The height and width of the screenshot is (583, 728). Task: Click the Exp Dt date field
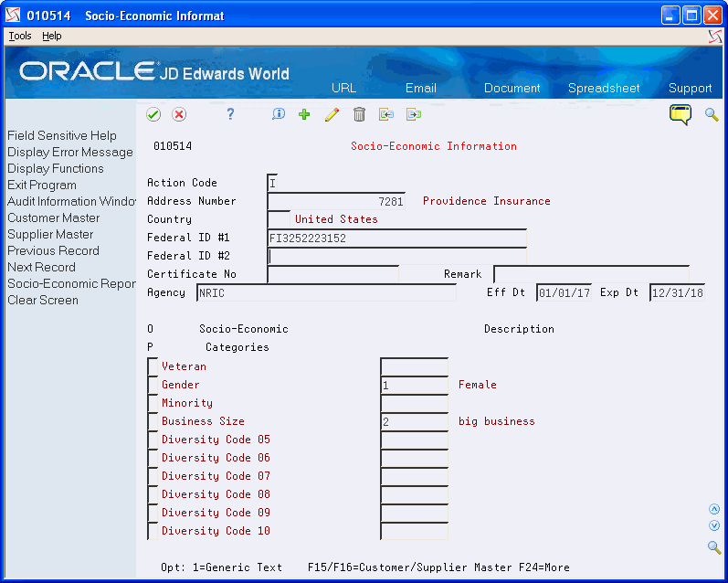(x=677, y=292)
